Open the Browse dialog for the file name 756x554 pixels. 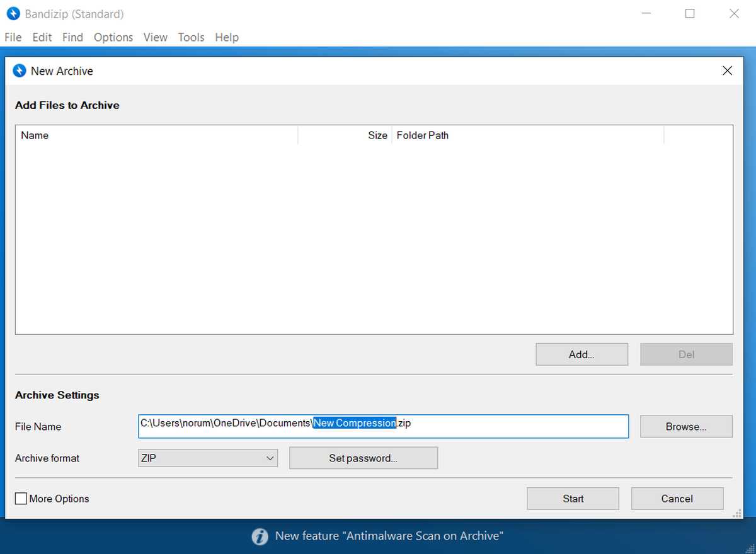685,426
